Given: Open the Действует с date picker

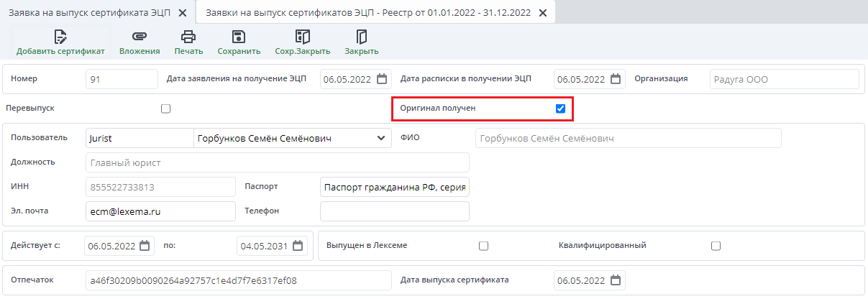Looking at the screenshot, I should pos(145,246).
